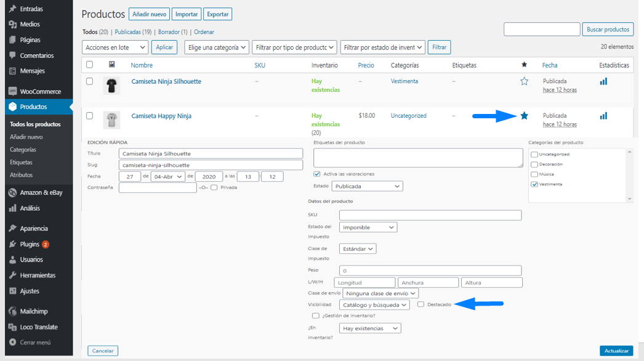Screen dimensions: 644x361
Task: Click the Actualizar button
Action: [616, 351]
